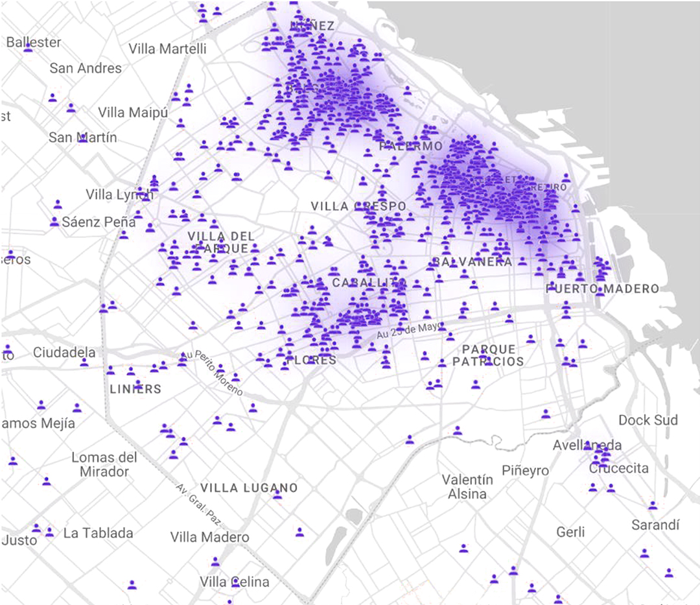700x605 pixels.
Task: Select the Puerto Madero map label
Action: pyautogui.click(x=603, y=289)
